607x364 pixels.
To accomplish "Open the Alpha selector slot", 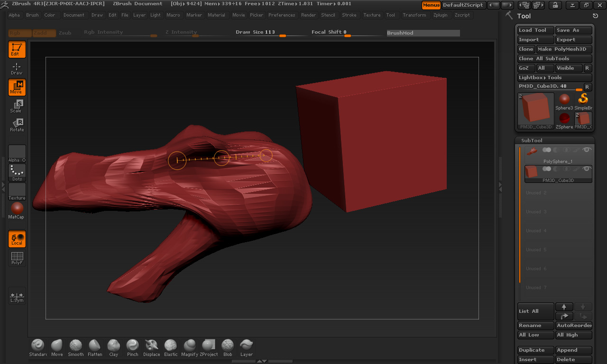I will point(17,154).
